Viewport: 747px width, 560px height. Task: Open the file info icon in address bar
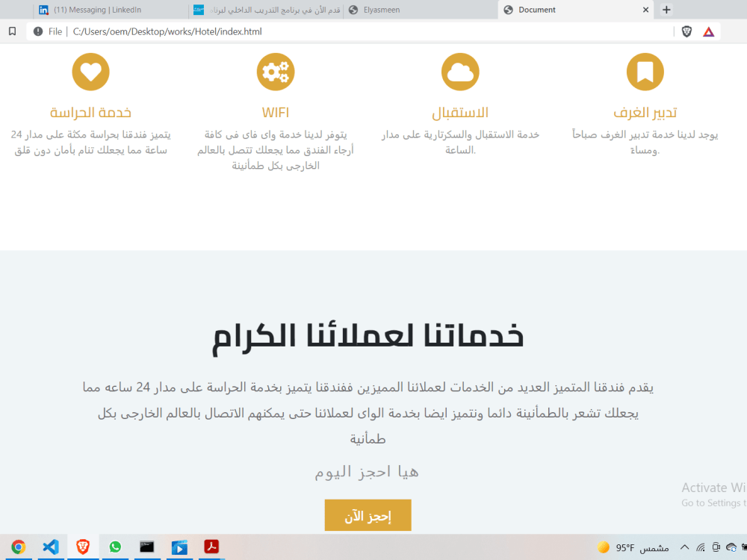pos(38,31)
